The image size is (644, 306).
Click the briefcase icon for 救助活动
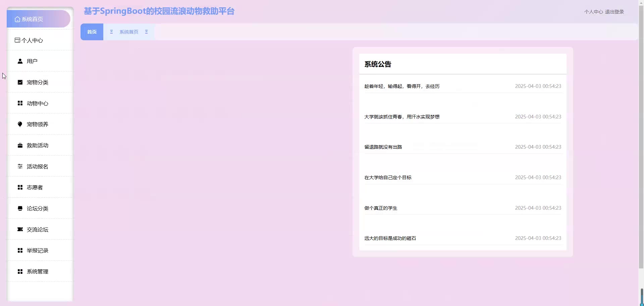20,145
